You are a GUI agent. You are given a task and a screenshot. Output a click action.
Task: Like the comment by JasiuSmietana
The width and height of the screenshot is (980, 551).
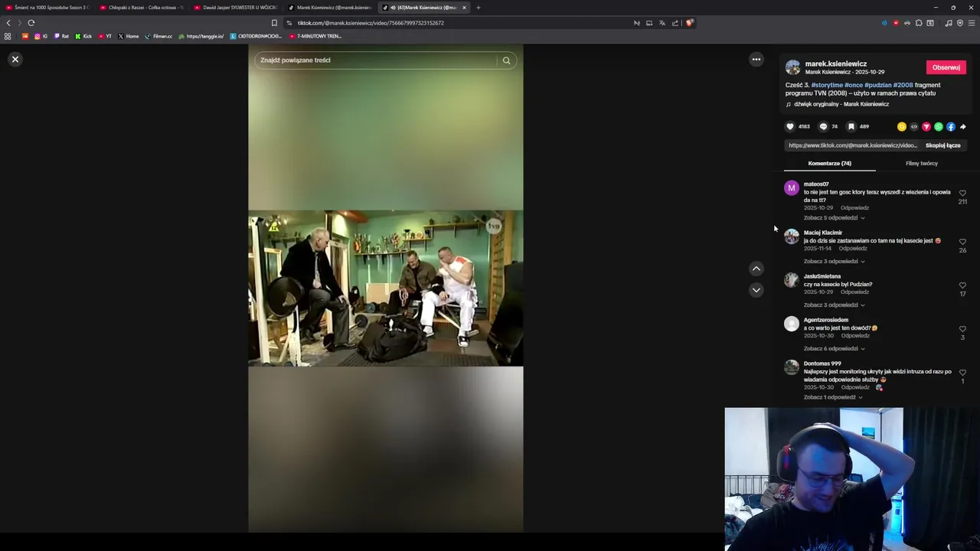(x=962, y=285)
